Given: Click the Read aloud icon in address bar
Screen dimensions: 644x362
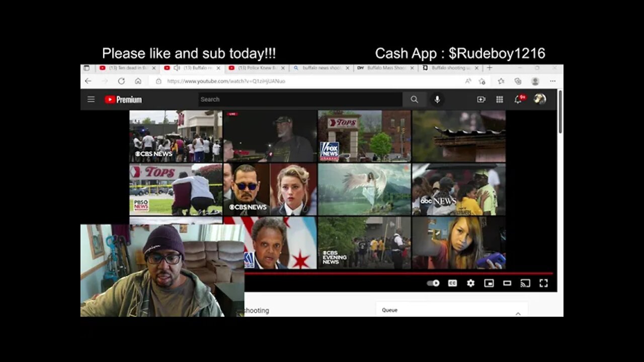Looking at the screenshot, I should [x=468, y=81].
